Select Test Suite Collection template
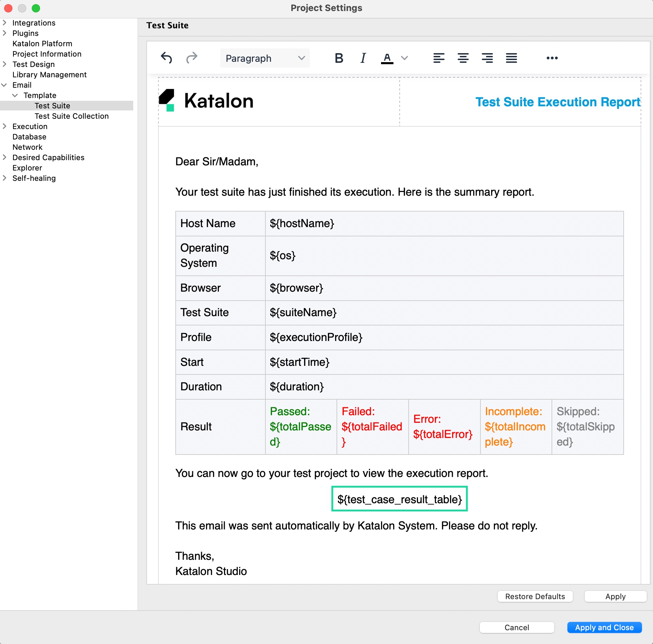 tap(72, 116)
